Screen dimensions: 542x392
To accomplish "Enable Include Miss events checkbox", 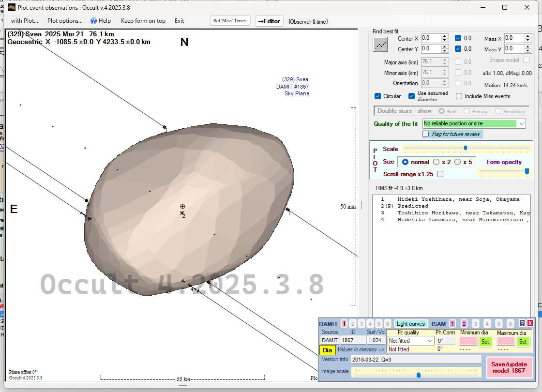I will coord(459,96).
